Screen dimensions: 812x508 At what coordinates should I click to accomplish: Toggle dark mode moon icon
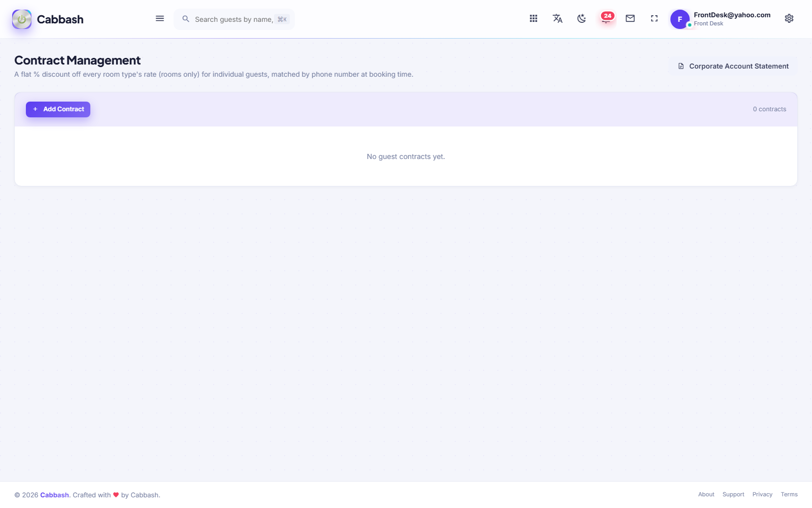pos(582,18)
